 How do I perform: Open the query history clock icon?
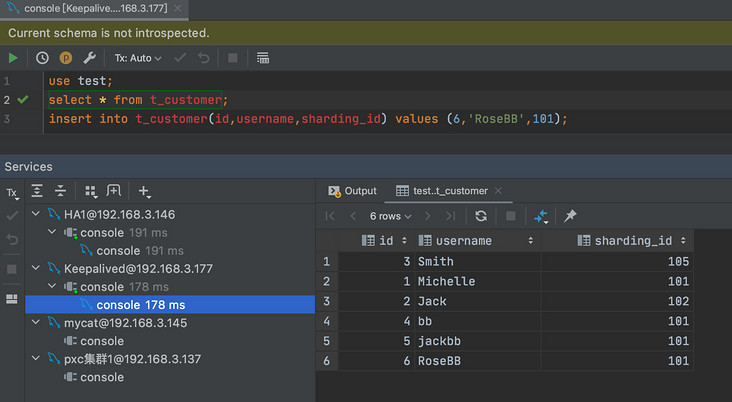tap(42, 58)
